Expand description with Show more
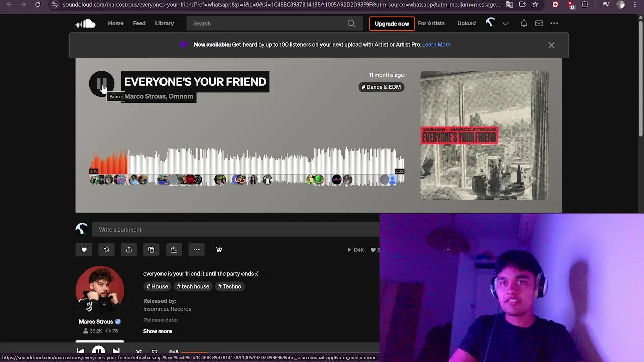Image resolution: width=644 pixels, height=362 pixels. point(157,331)
